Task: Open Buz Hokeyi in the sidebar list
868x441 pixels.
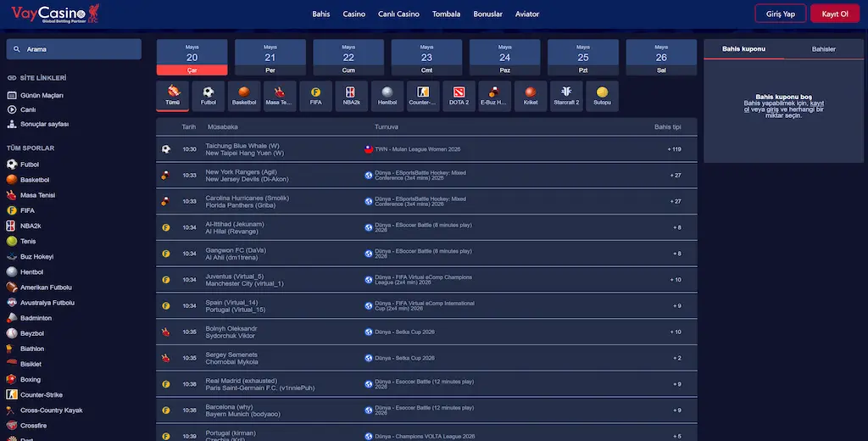Action: pos(36,256)
